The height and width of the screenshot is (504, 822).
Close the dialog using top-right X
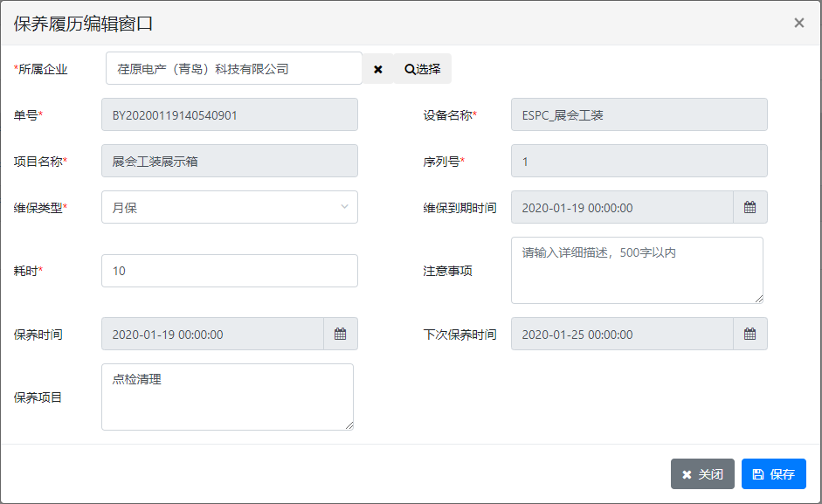pos(799,23)
